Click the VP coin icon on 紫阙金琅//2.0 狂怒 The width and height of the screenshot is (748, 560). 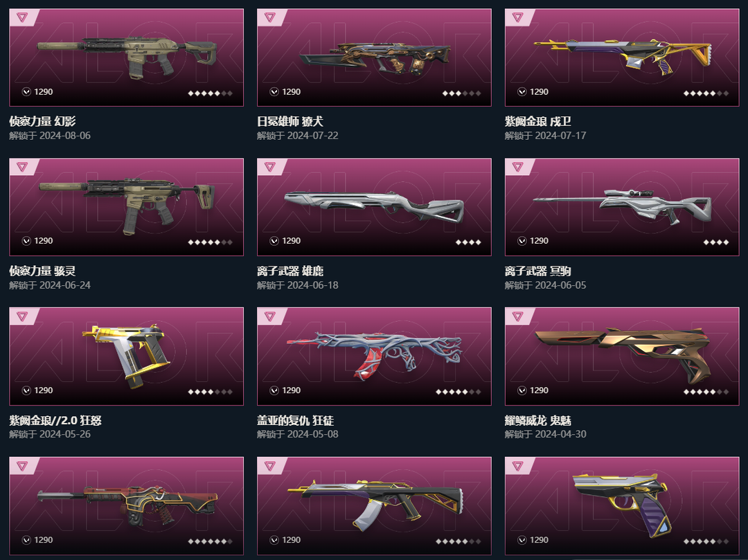(x=27, y=390)
